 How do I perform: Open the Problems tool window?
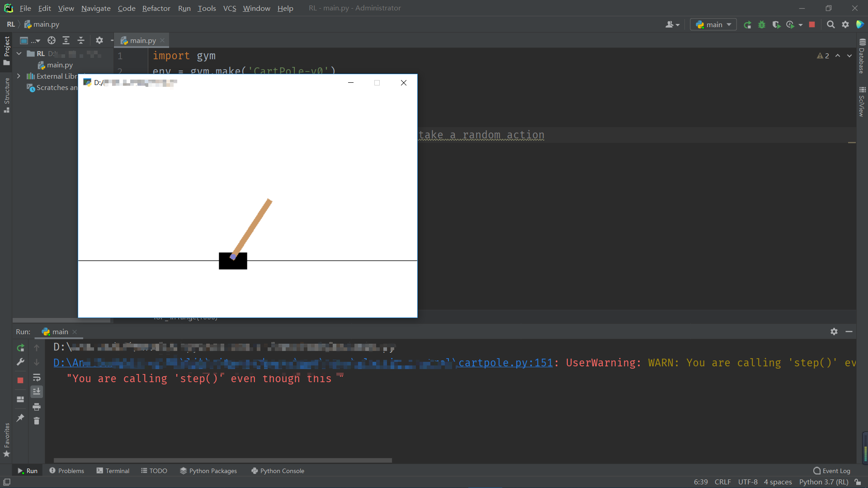[x=66, y=471]
